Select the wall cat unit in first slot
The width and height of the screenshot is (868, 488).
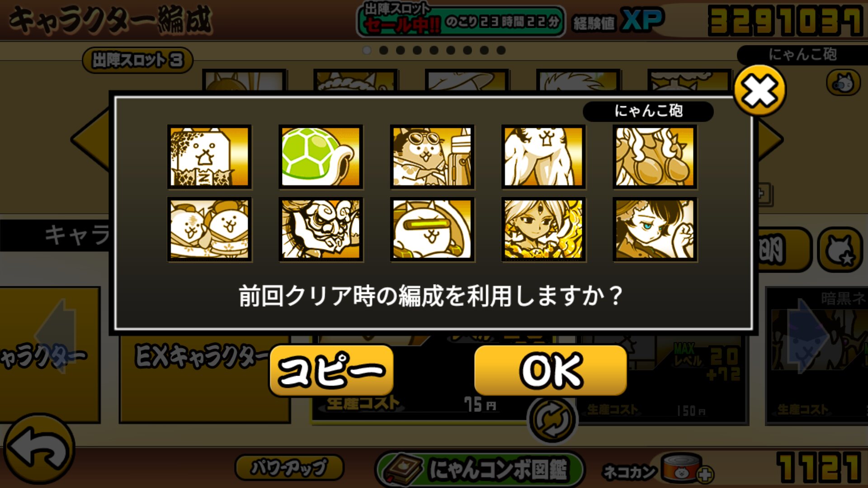tap(209, 157)
